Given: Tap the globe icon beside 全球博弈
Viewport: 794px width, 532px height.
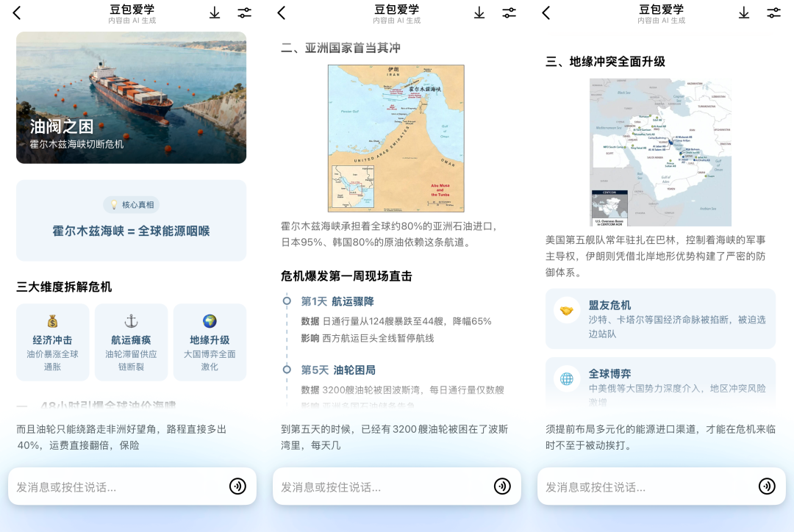Looking at the screenshot, I should click(567, 379).
